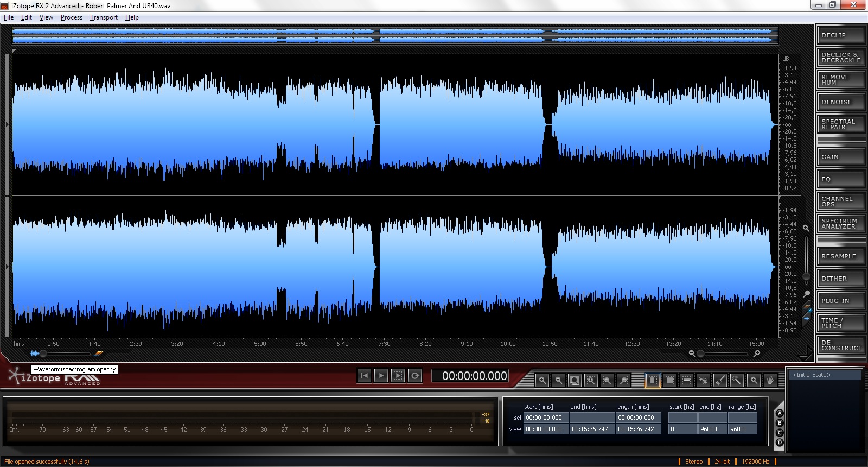Click the waveform icon beside the opacity slider
Screen dimensions: 868x467
point(34,354)
